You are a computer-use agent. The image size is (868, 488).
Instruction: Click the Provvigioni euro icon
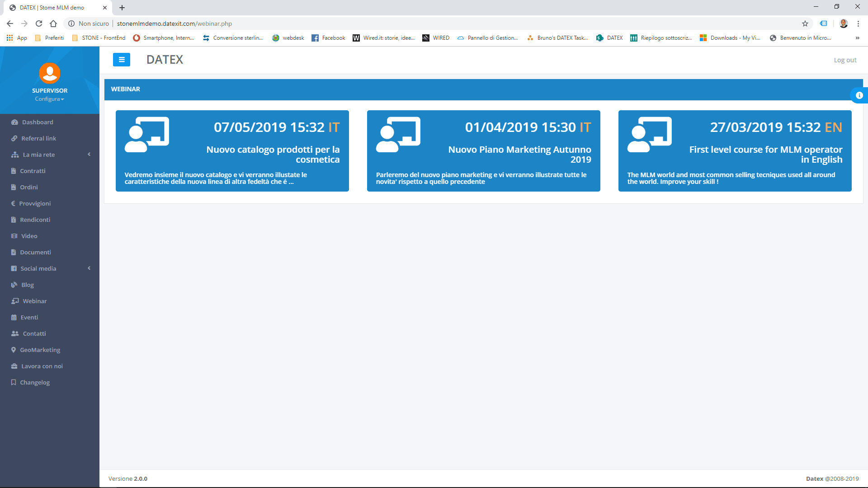tap(13, 203)
